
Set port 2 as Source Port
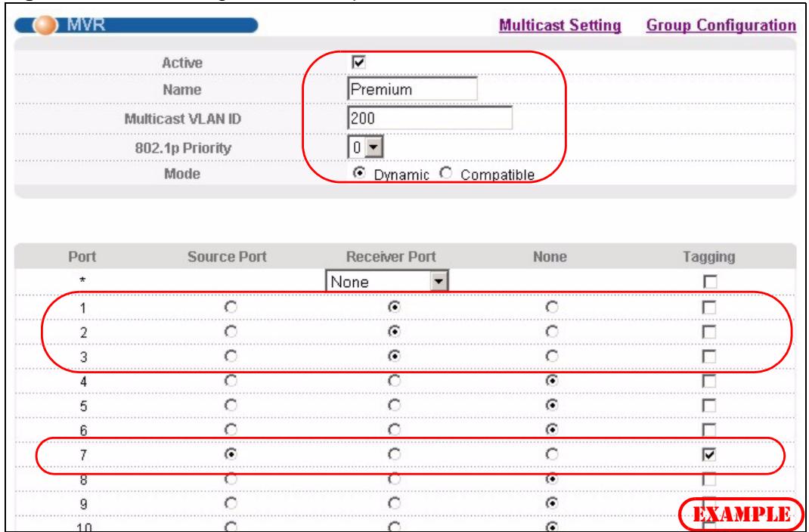click(x=231, y=332)
